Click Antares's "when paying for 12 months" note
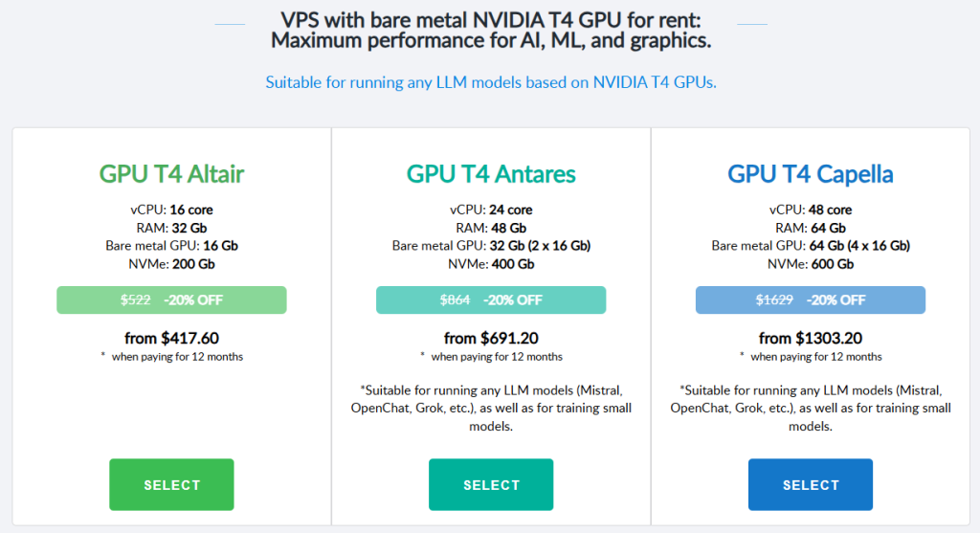The image size is (980, 533). coord(496,357)
